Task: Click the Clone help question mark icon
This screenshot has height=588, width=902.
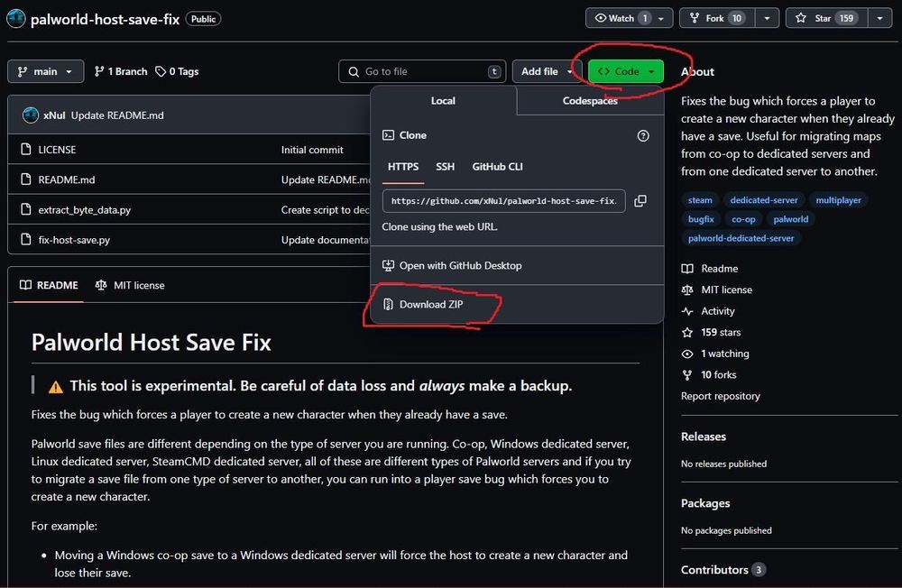Action: 643,135
